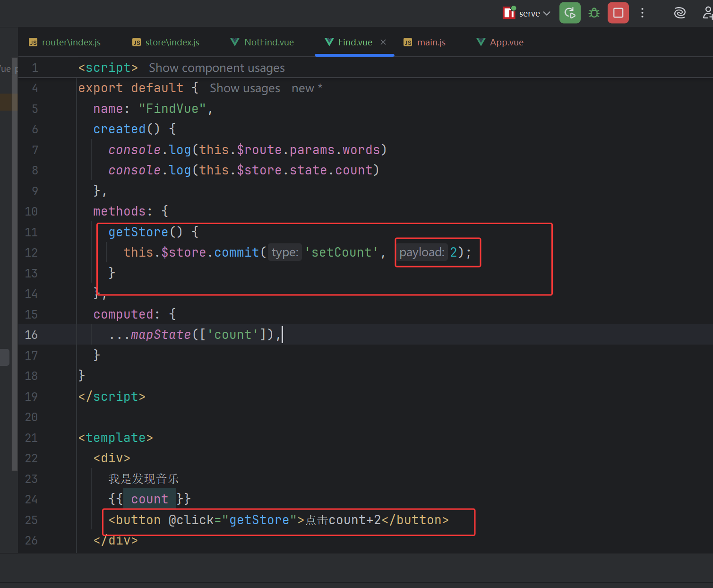
Task: Click line number 16 in gutter
Action: click(x=31, y=335)
